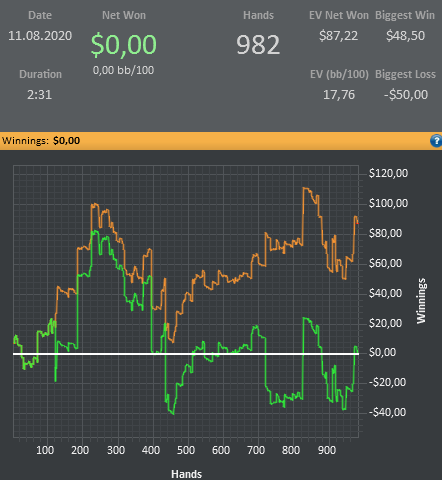Select the EV Net Won value $87,22
The width and height of the screenshot is (442, 480).
pos(338,36)
